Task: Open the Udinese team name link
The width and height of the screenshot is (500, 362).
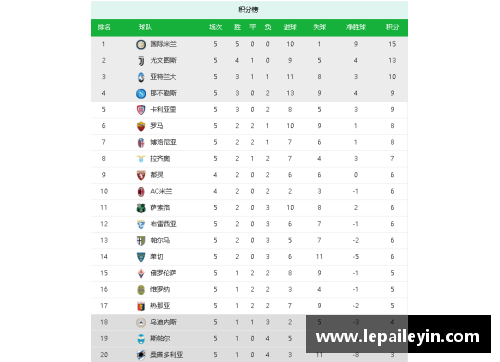Action: (x=163, y=322)
